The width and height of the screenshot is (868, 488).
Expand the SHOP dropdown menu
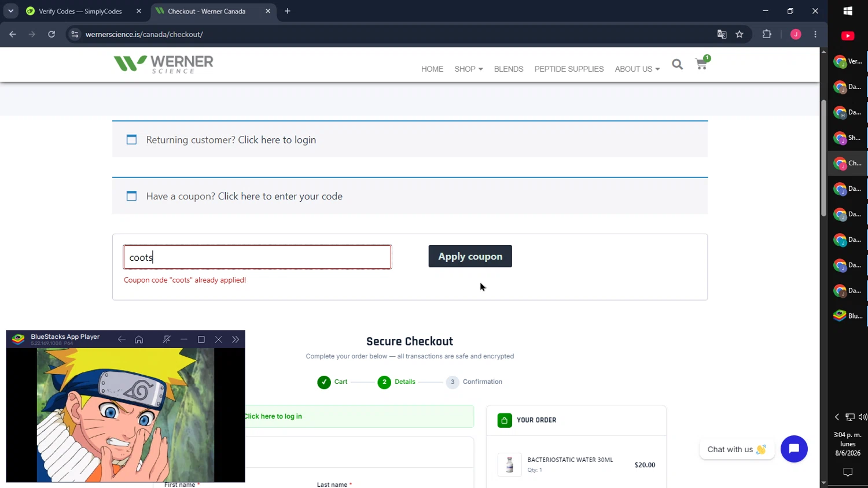[x=468, y=69]
